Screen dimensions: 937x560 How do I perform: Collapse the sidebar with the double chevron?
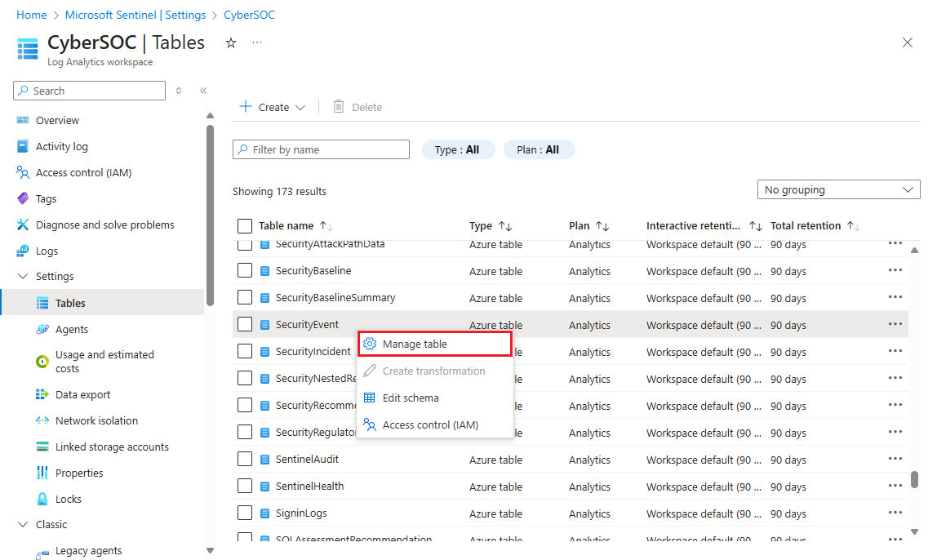tap(203, 91)
